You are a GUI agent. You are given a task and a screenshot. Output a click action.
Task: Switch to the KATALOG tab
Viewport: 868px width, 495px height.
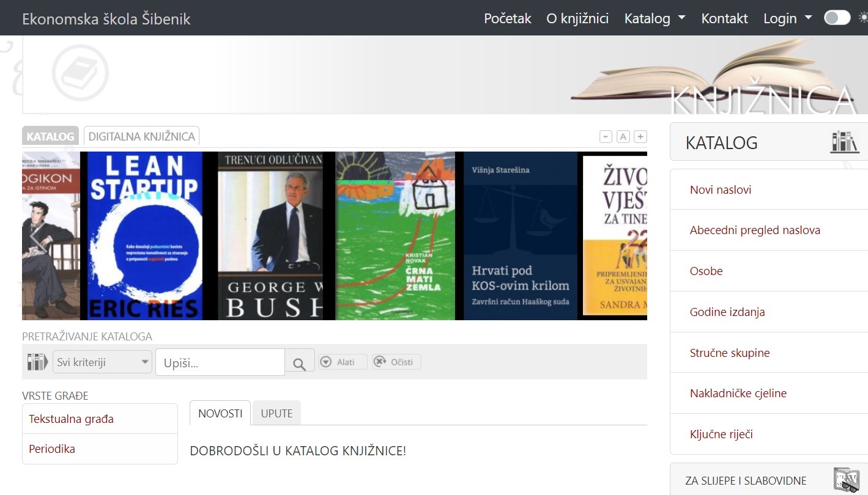pos(51,136)
